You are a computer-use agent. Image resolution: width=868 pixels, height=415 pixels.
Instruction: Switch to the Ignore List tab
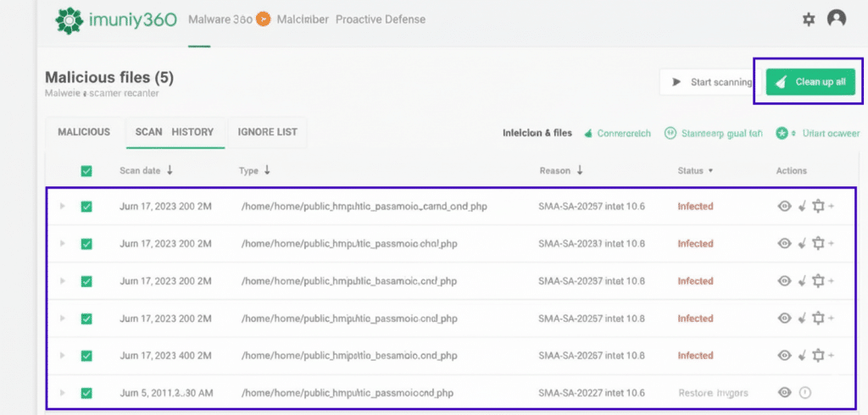pyautogui.click(x=267, y=132)
